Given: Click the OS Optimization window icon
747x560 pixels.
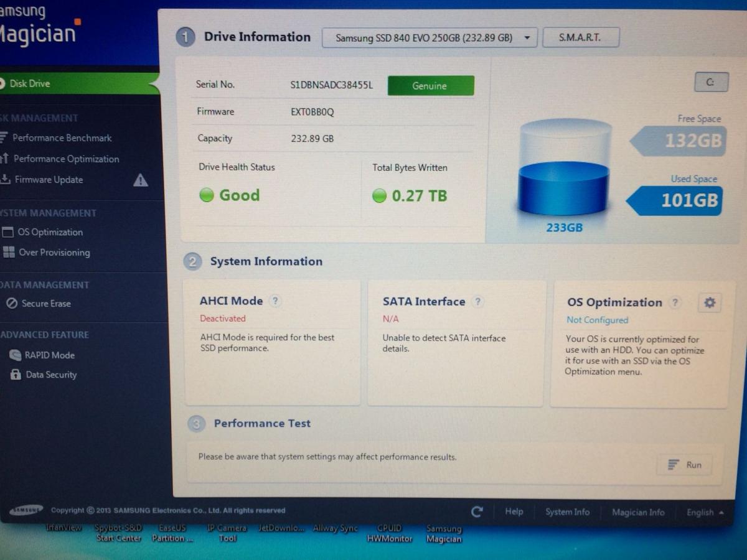Looking at the screenshot, I should coord(7,232).
